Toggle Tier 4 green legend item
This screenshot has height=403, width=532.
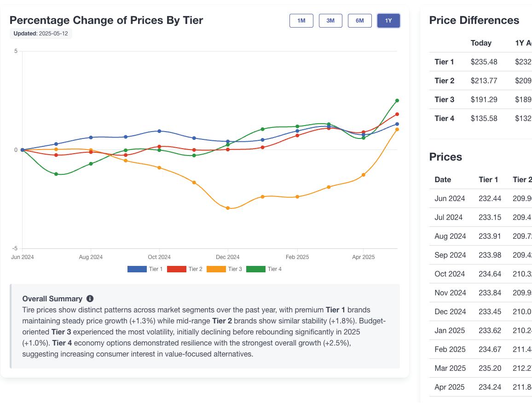click(x=255, y=269)
